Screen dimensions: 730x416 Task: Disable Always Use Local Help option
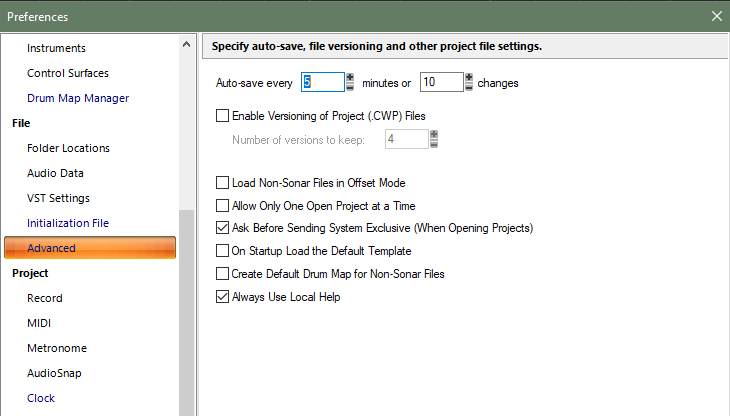tap(223, 296)
